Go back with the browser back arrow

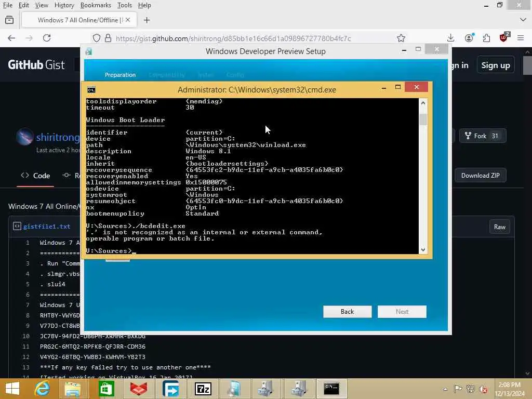click(x=11, y=38)
